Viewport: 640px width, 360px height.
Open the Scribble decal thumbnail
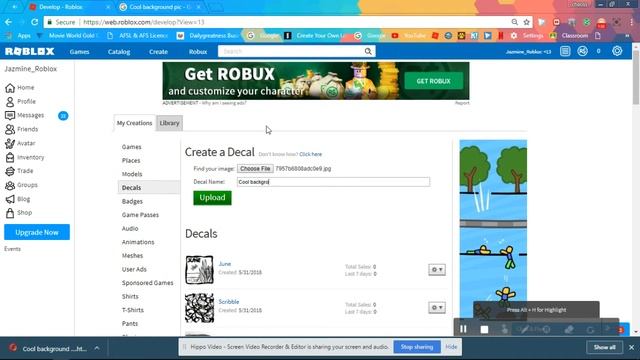click(x=199, y=308)
